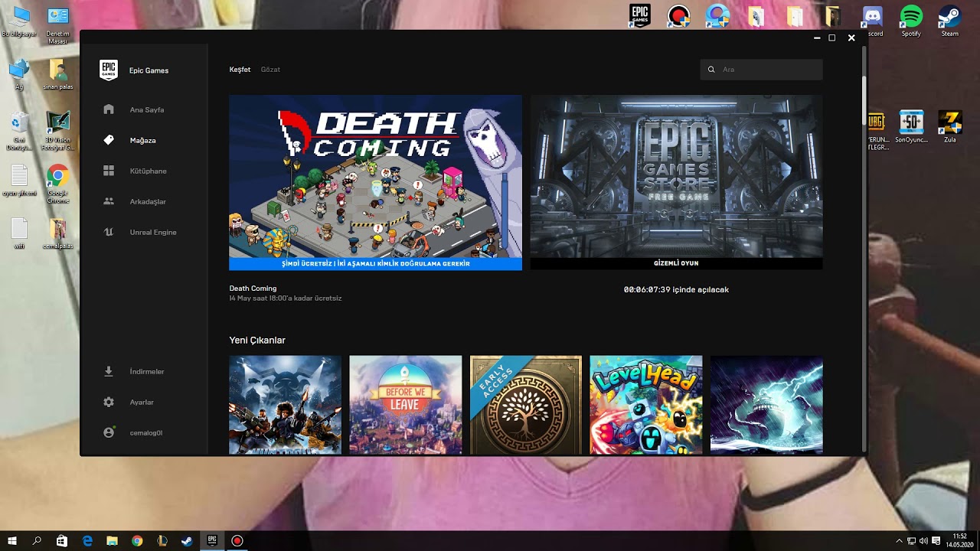Select Kütüphane in the sidebar menu

(148, 171)
